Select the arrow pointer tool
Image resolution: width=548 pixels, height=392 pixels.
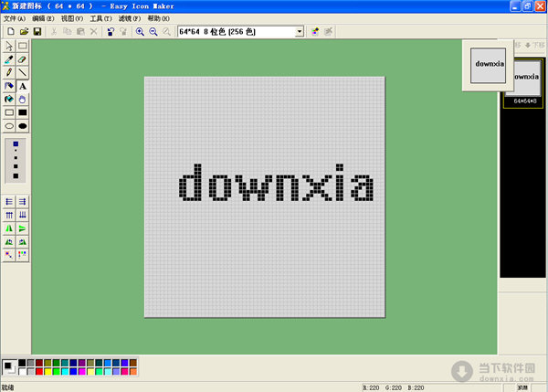(9, 46)
